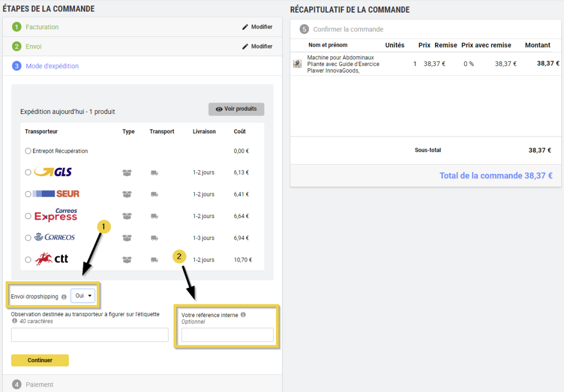Click the GLS carrier logo

53,172
